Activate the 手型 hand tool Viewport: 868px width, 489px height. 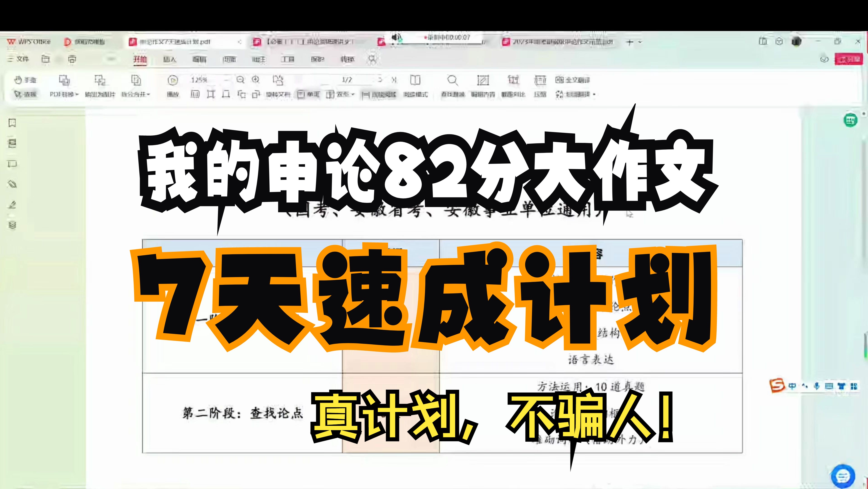(x=25, y=80)
